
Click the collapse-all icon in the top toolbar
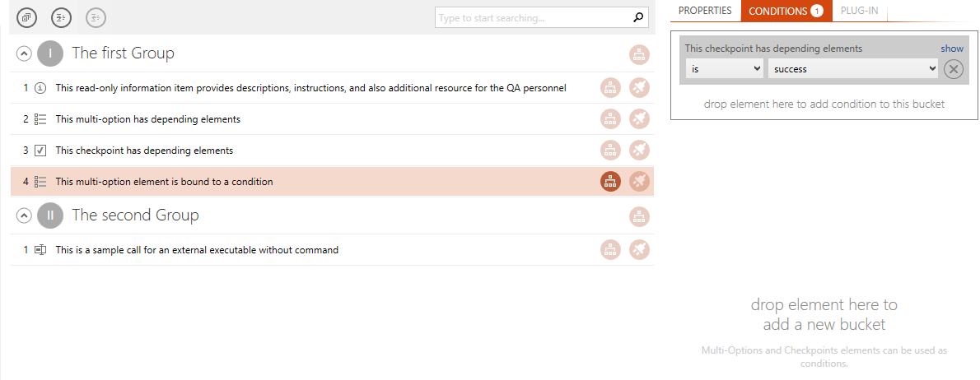click(x=26, y=17)
